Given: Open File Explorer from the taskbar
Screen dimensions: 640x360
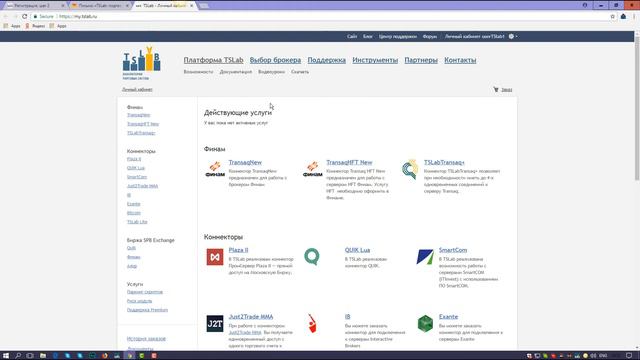Looking at the screenshot, I should tap(42, 356).
